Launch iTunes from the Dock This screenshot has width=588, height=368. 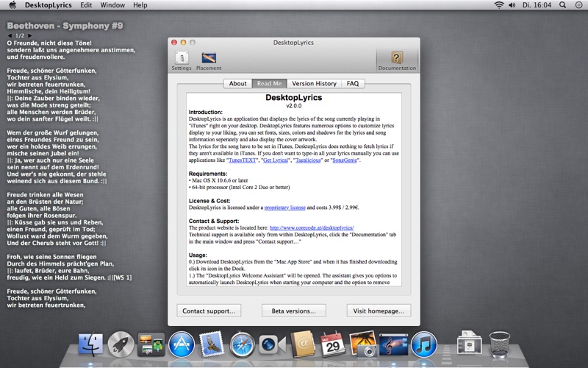[x=424, y=344]
